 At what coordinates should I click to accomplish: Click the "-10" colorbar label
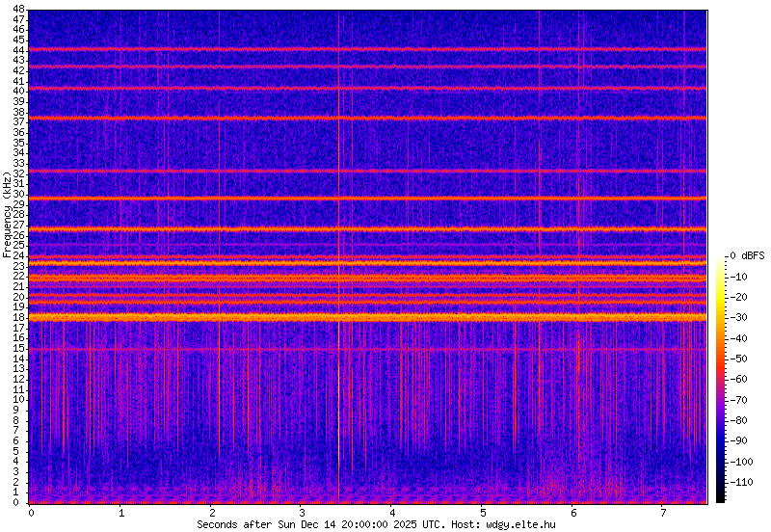[x=737, y=277]
